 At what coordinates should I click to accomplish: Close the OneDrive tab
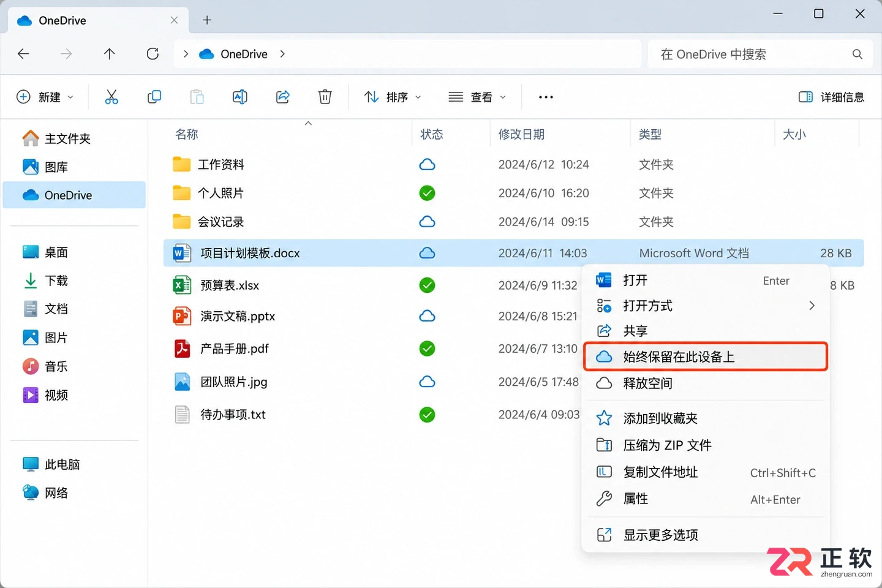(174, 20)
